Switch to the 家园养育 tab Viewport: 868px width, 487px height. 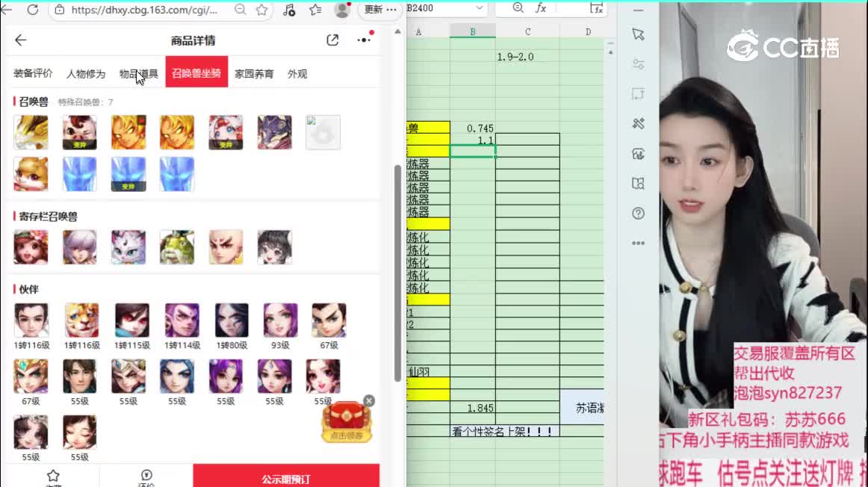click(x=254, y=74)
